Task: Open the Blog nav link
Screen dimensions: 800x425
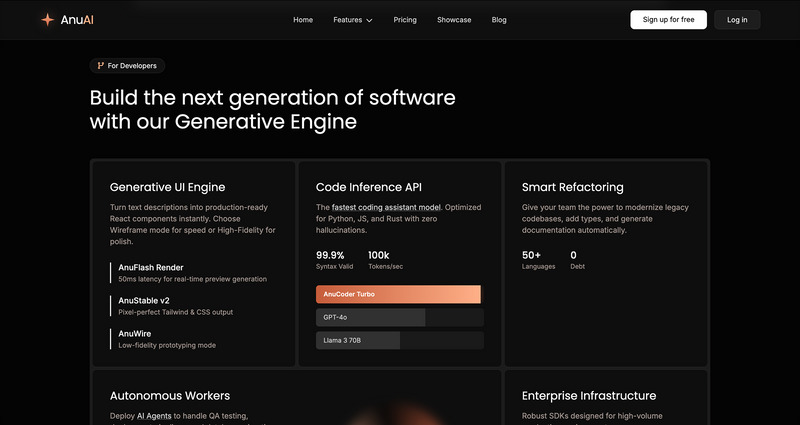Action: pyautogui.click(x=499, y=20)
